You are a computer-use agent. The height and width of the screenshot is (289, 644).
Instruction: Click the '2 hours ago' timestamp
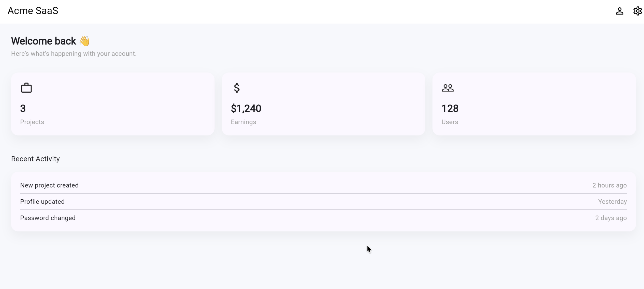tap(609, 185)
